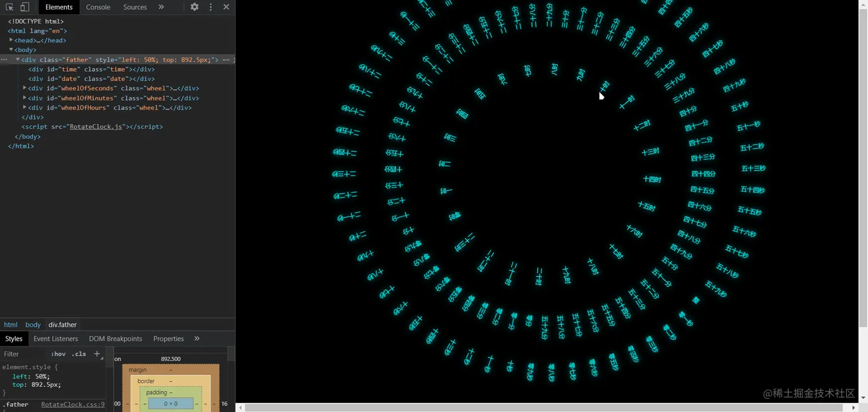This screenshot has height=412, width=868.
Task: Select the html lang="en" row
Action: tap(37, 31)
